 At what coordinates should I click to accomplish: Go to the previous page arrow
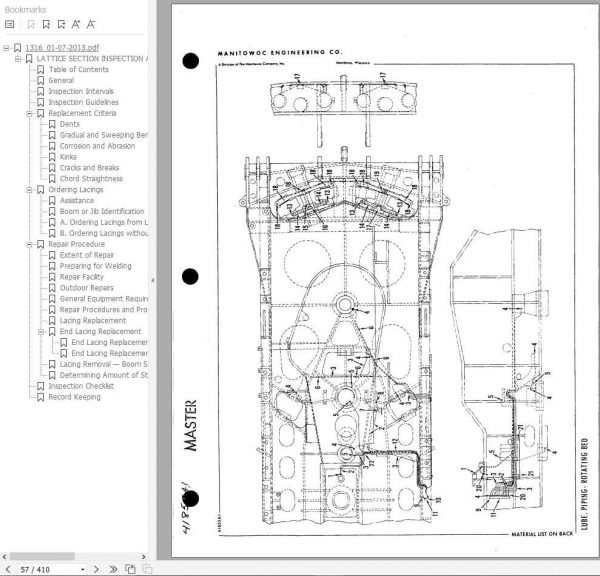8,569
